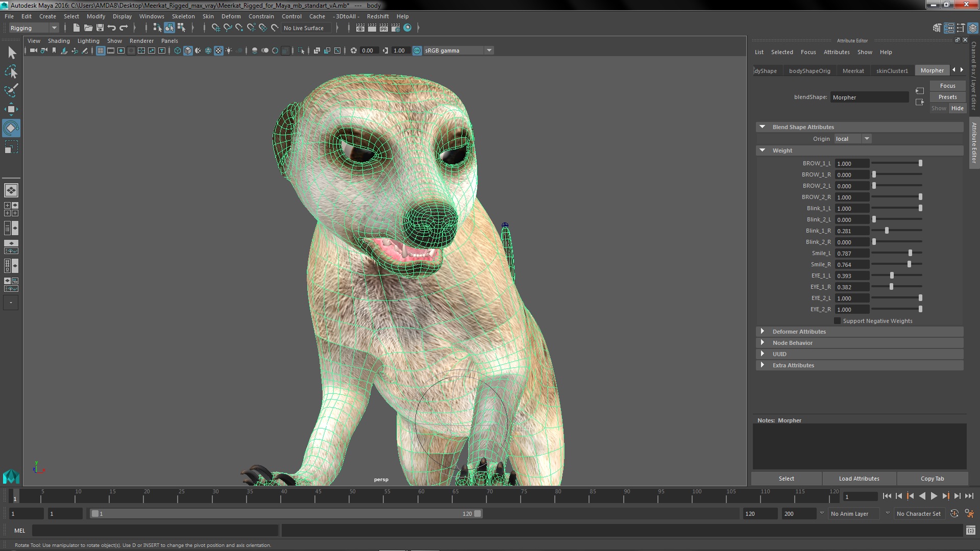Open a scene file with folder icon
The image size is (980, 551).
click(88, 28)
